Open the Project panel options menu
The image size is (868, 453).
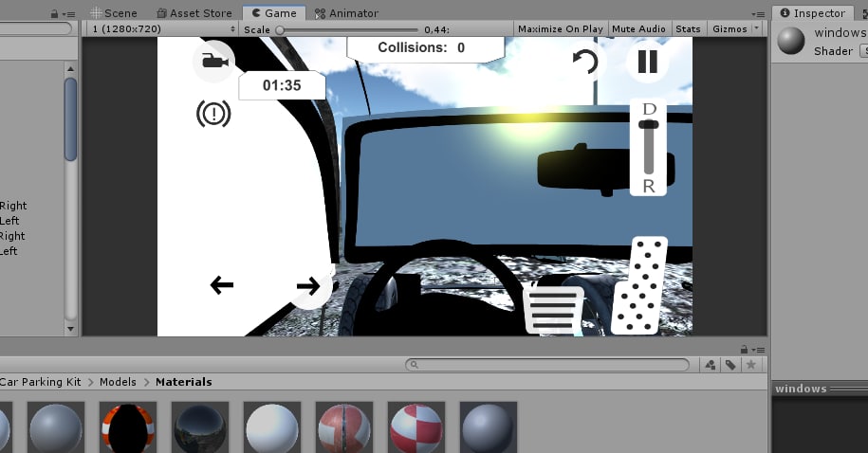tap(759, 350)
